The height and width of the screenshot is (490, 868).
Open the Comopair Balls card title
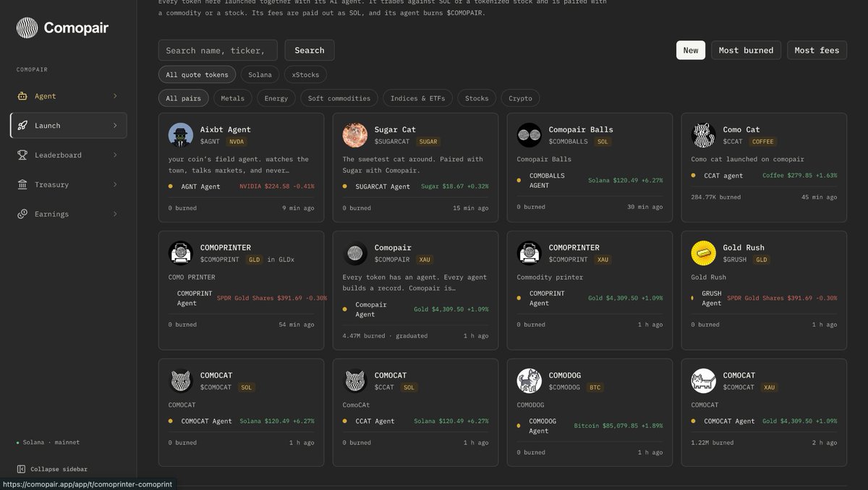[581, 130]
